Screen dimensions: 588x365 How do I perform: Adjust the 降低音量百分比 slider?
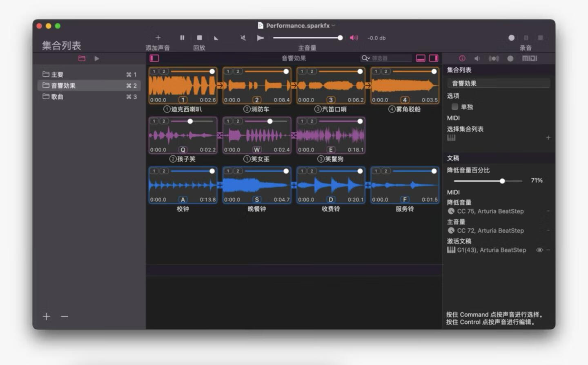pyautogui.click(x=488, y=181)
